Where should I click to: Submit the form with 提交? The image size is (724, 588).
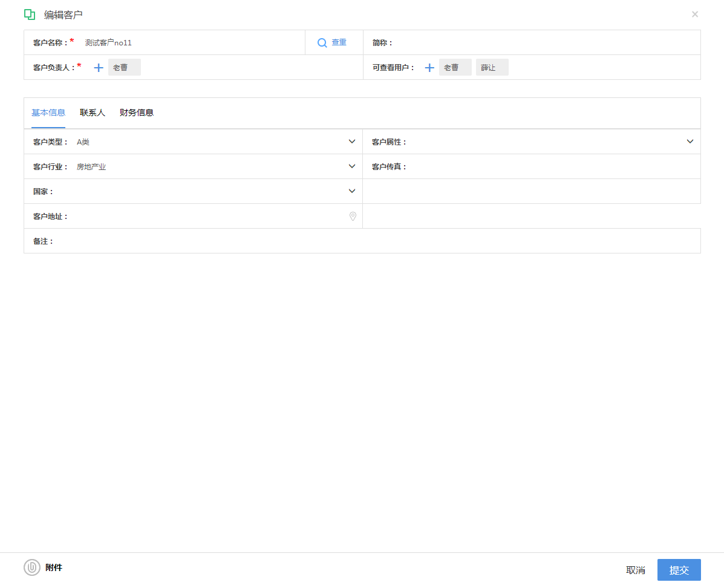pos(679,570)
